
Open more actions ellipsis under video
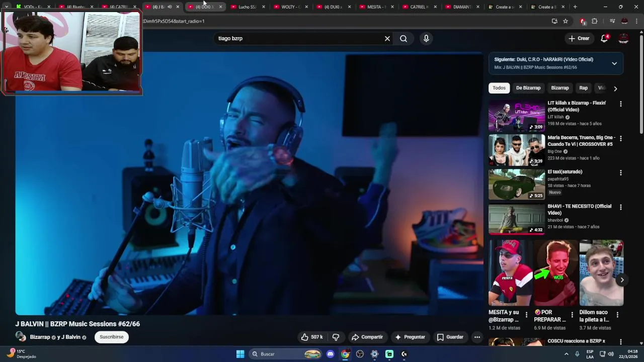[x=477, y=337]
